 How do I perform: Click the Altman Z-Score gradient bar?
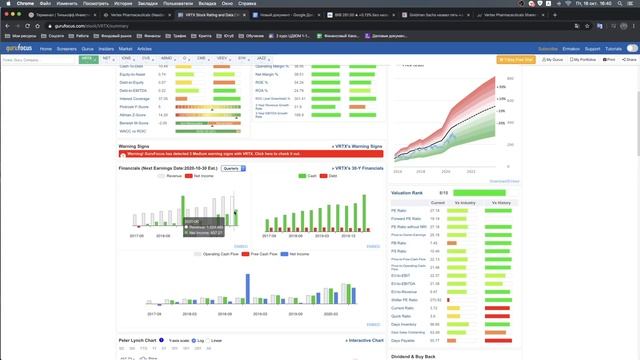(208, 115)
